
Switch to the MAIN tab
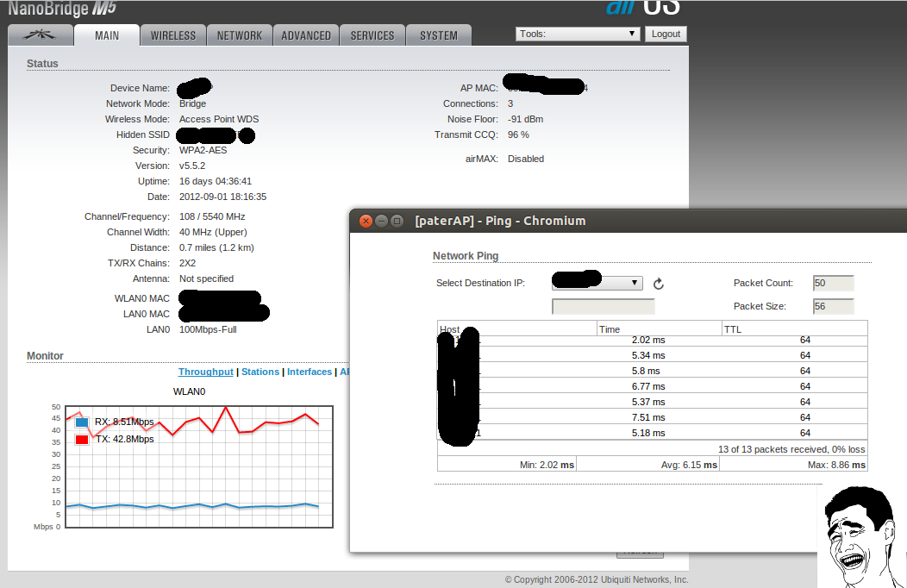pyautogui.click(x=107, y=35)
